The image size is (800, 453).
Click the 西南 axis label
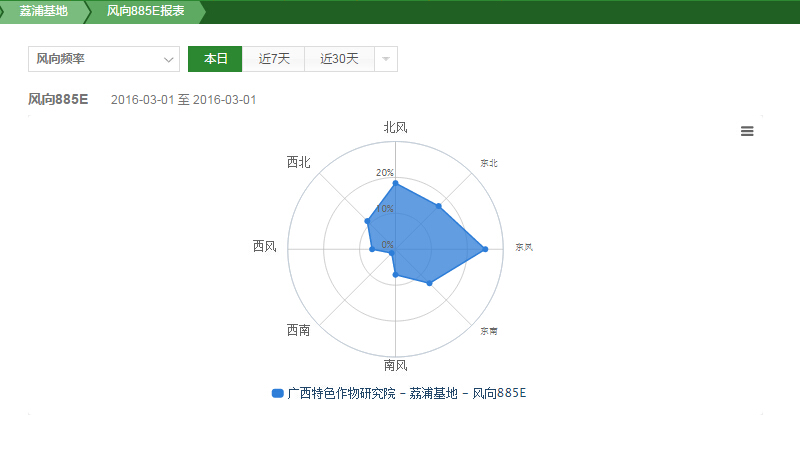tap(298, 330)
